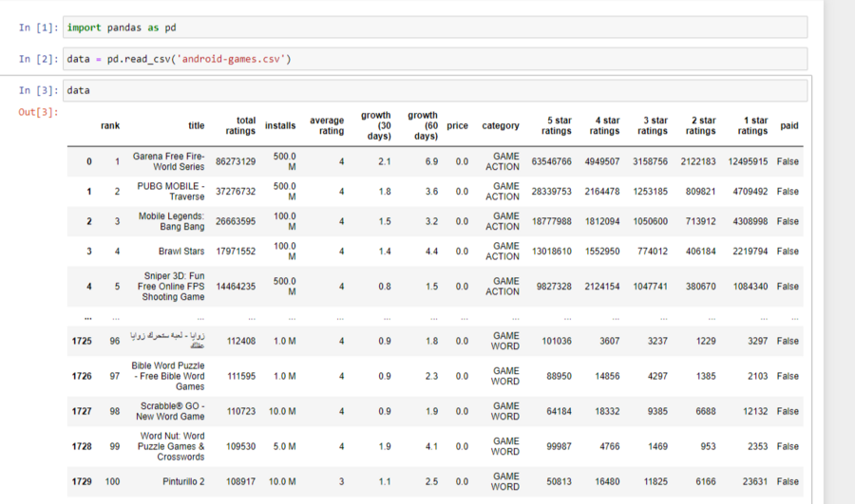The width and height of the screenshot is (855, 504).
Task: Click the 'installs' column header
Action: 280,125
